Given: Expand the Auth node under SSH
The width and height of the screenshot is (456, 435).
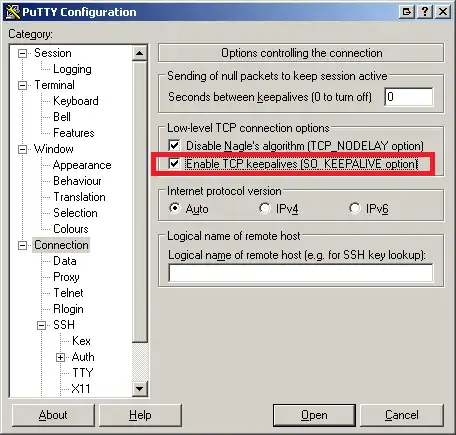Looking at the screenshot, I should [60, 357].
